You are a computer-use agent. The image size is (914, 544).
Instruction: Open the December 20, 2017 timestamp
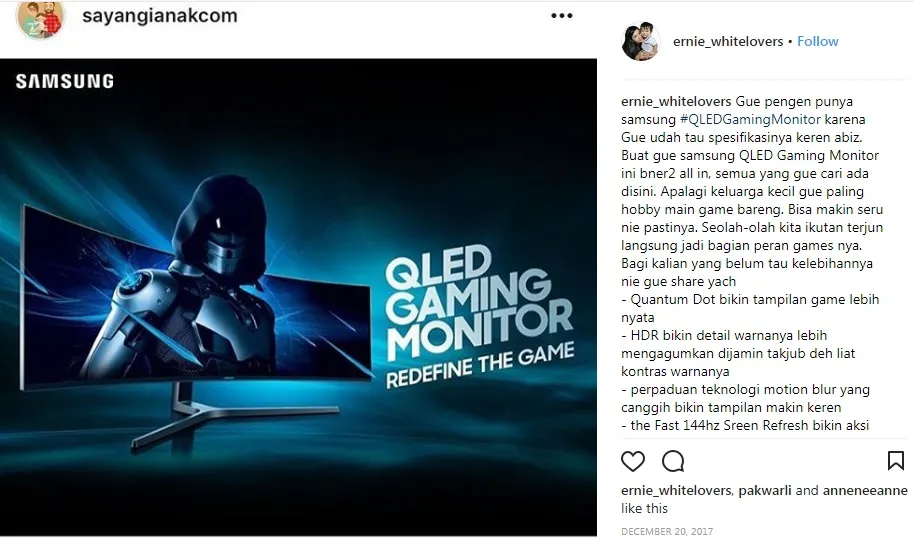pos(667,532)
